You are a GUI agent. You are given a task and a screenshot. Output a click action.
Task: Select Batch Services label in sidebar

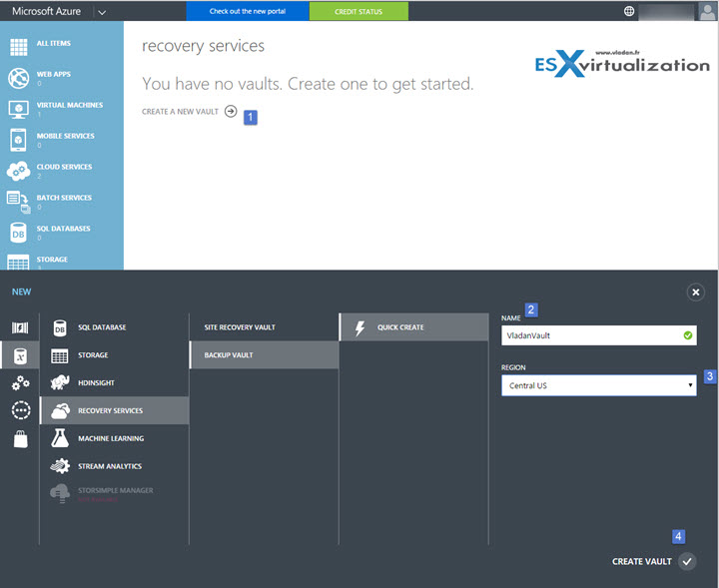64,198
